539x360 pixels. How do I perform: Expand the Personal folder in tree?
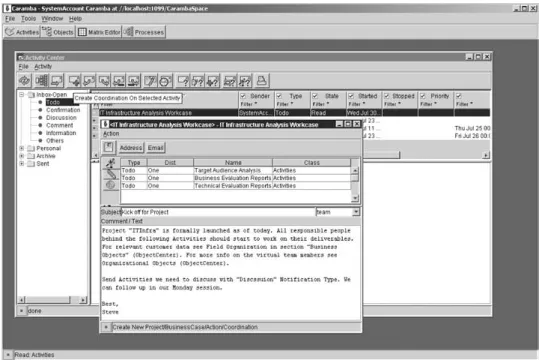coord(22,148)
